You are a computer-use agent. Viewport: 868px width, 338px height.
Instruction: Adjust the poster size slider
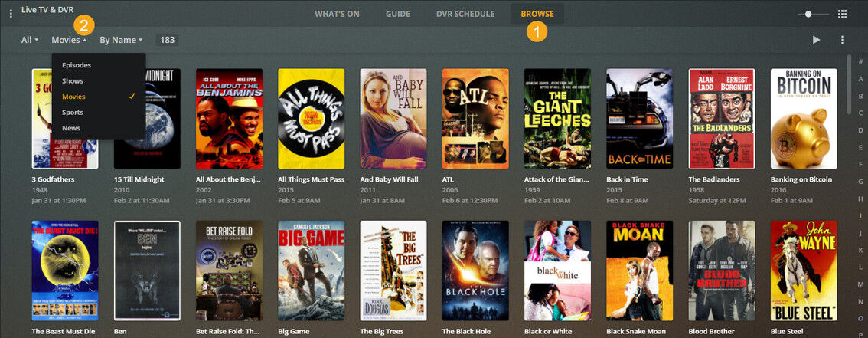(x=808, y=15)
